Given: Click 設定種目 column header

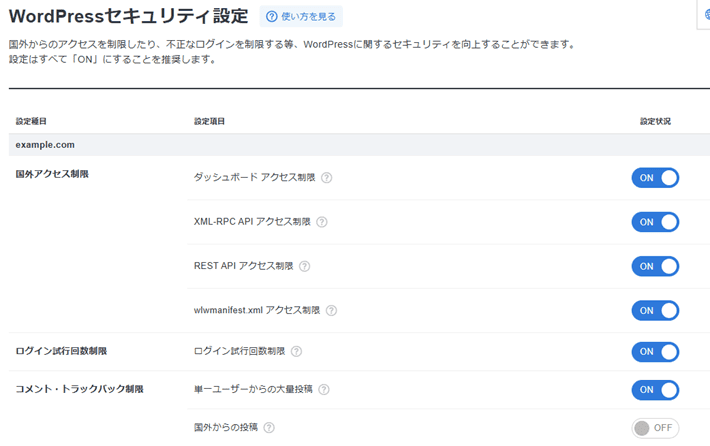Looking at the screenshot, I should 31,121.
